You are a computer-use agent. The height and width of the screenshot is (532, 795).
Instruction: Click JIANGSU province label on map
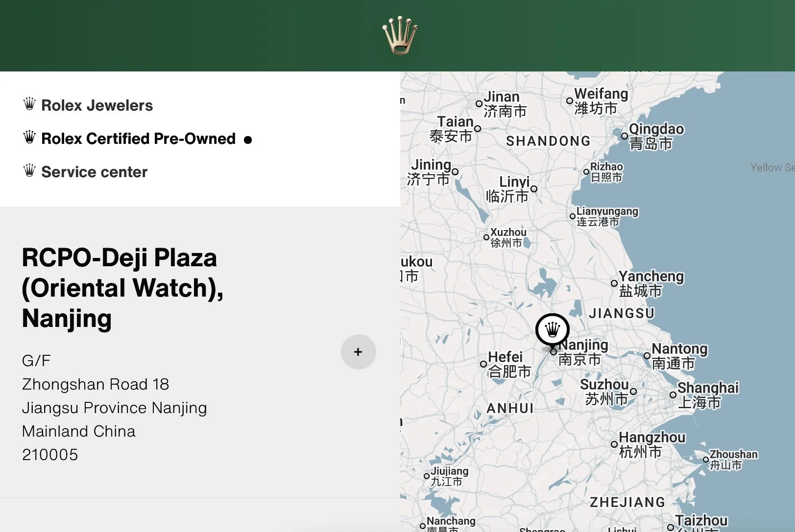coord(622,313)
